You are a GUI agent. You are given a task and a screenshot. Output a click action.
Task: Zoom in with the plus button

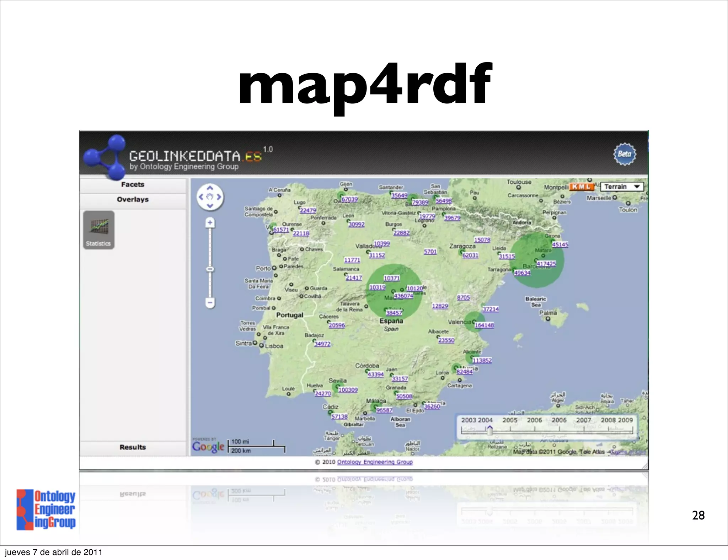(x=210, y=223)
